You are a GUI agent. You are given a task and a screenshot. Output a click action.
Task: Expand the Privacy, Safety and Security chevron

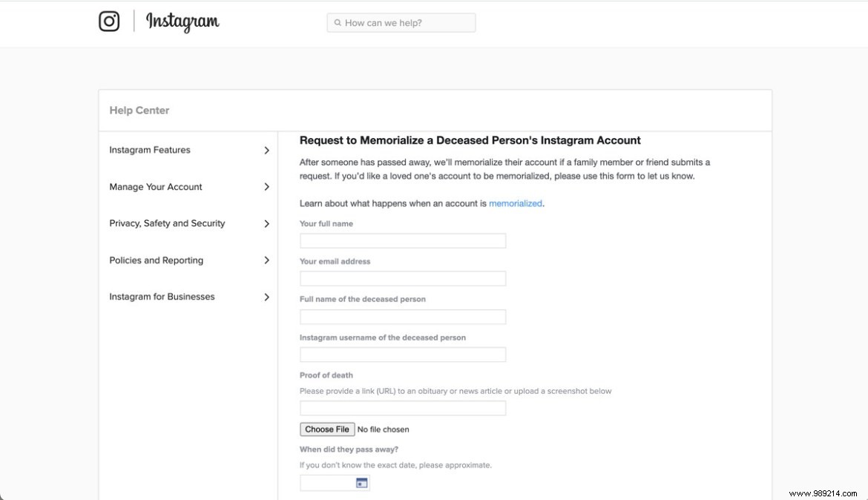266,223
